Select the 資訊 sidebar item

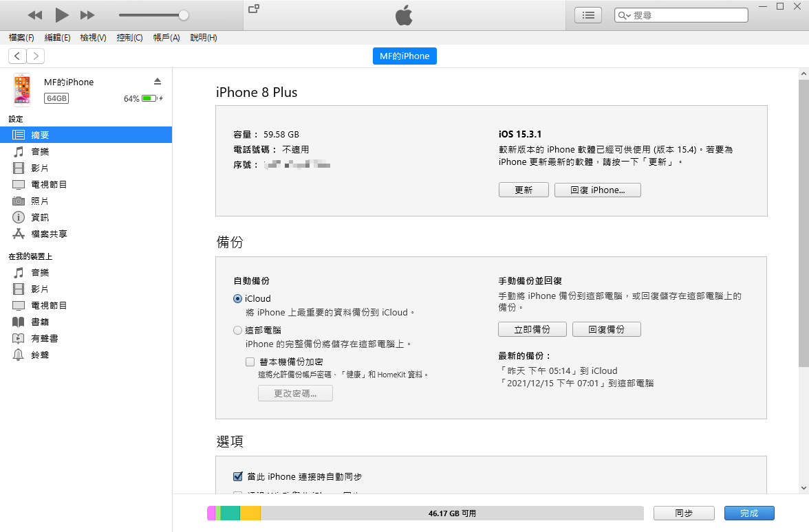(x=39, y=217)
